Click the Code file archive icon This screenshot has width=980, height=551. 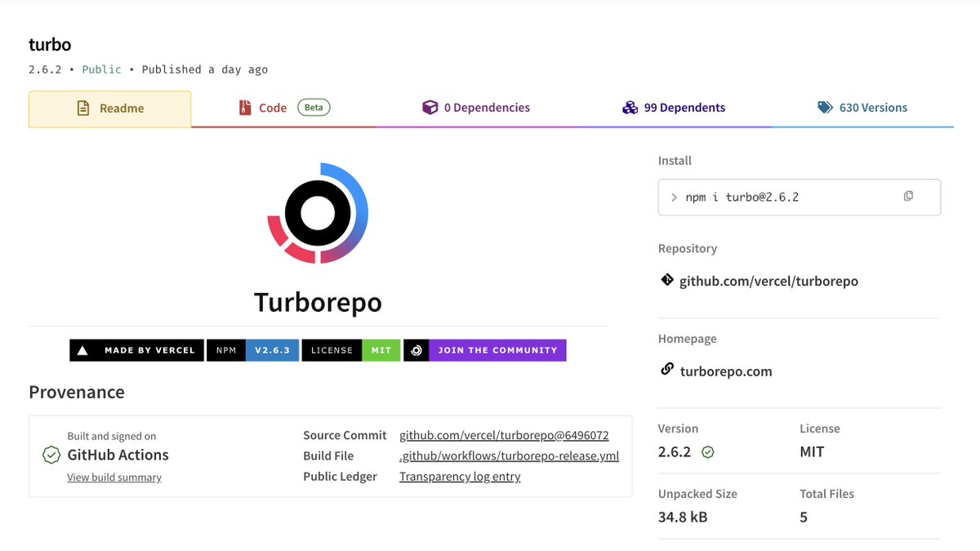point(244,108)
